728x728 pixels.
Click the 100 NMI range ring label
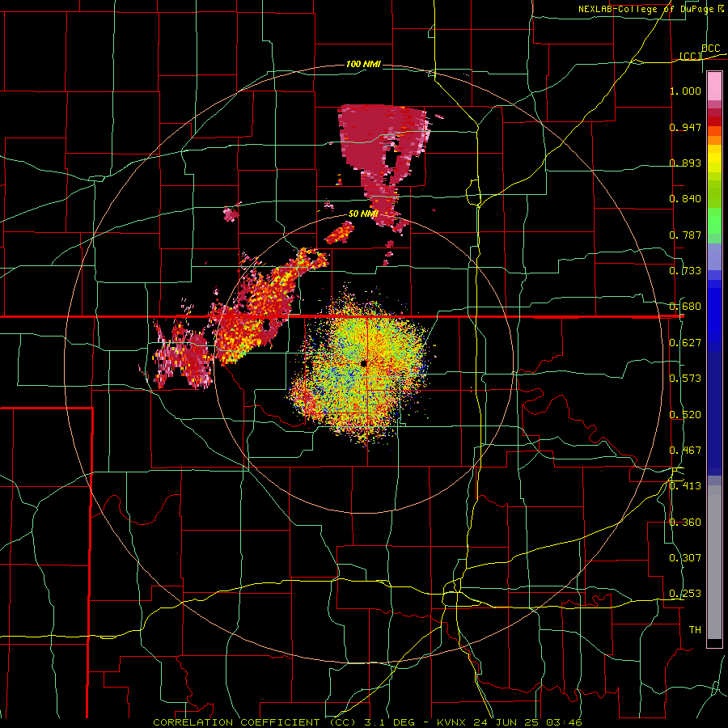tap(363, 64)
